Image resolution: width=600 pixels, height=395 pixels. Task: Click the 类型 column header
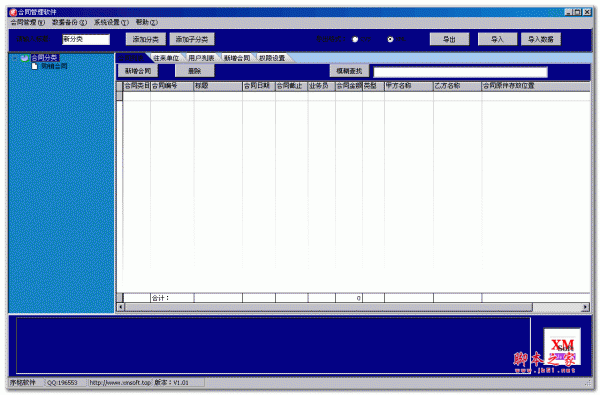pos(373,86)
